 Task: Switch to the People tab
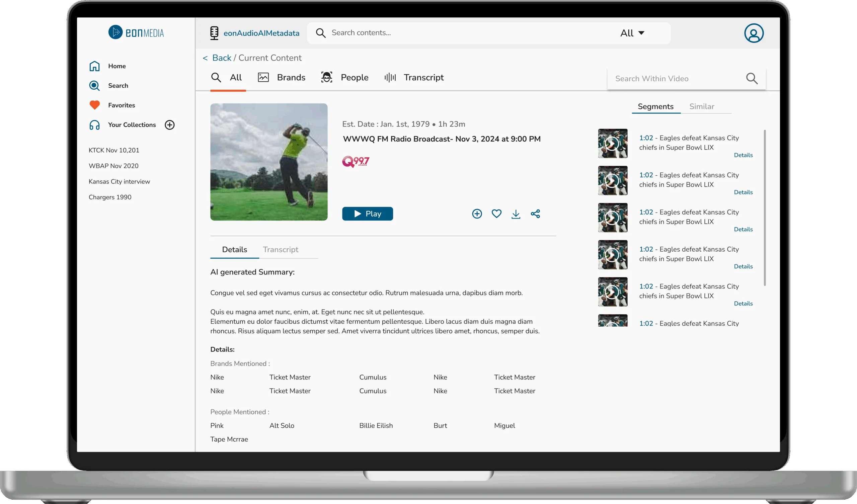[x=344, y=78]
